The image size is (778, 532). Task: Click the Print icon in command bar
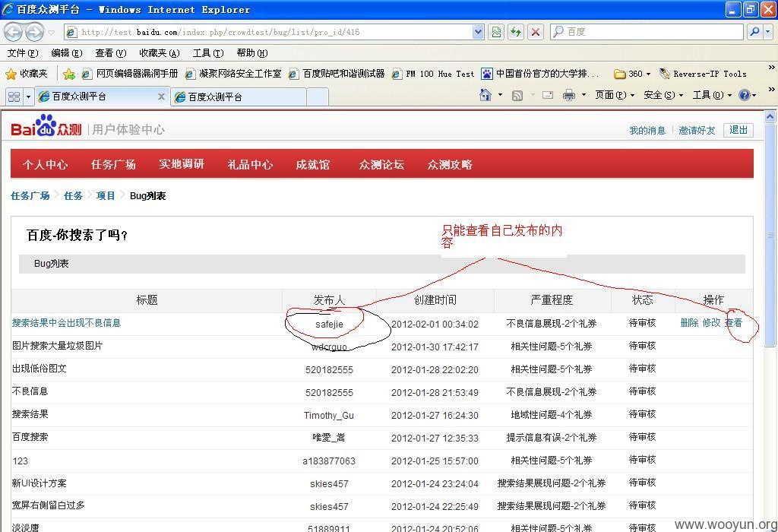click(x=568, y=95)
